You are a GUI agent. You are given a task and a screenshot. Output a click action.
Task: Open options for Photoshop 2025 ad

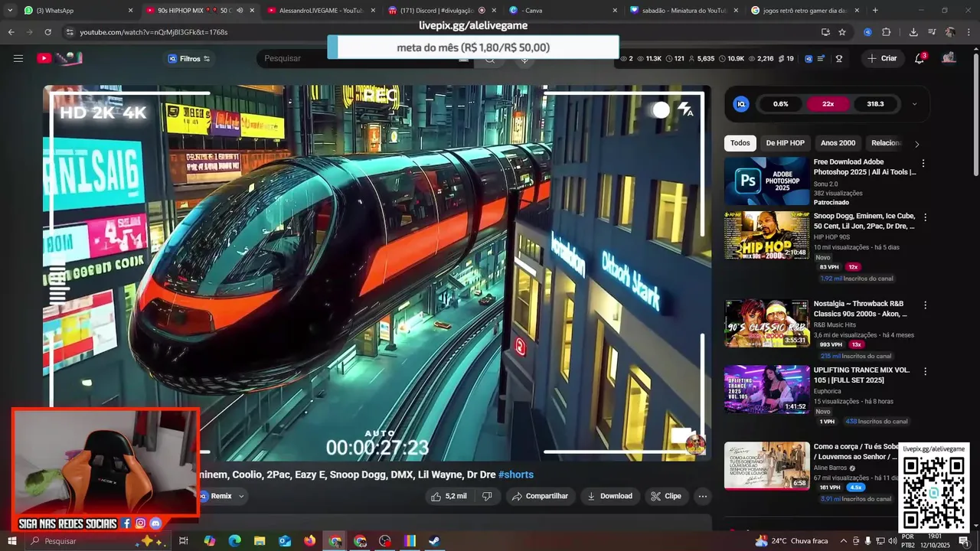pos(923,164)
